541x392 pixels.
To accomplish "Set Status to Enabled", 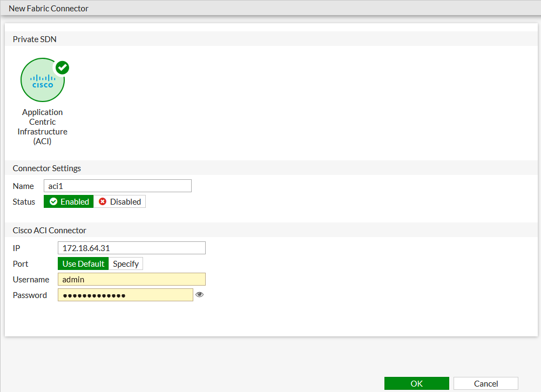I will pos(69,201).
